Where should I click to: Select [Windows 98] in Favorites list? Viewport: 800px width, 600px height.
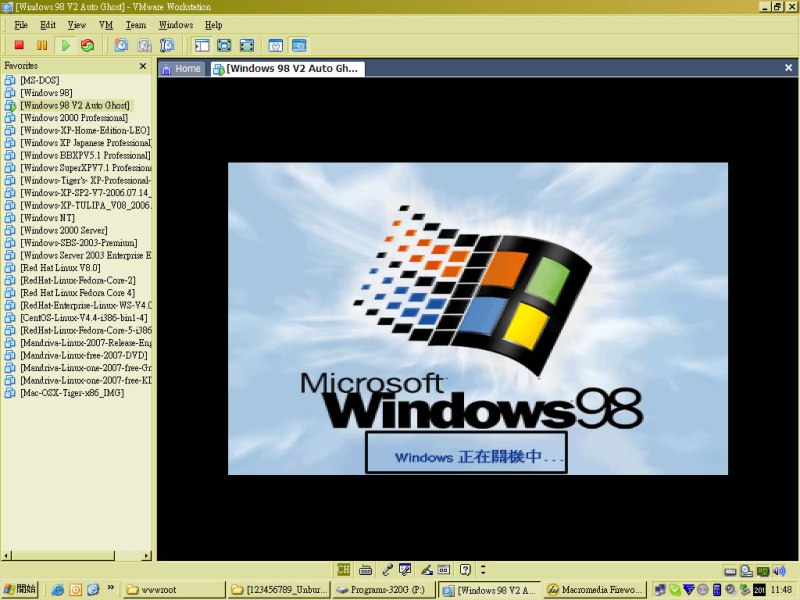coord(46,92)
